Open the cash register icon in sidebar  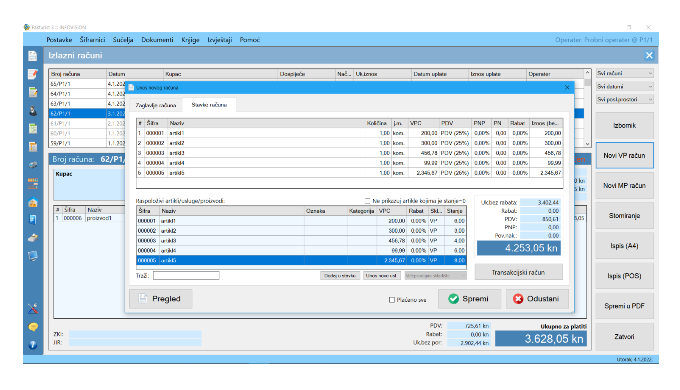[33, 238]
